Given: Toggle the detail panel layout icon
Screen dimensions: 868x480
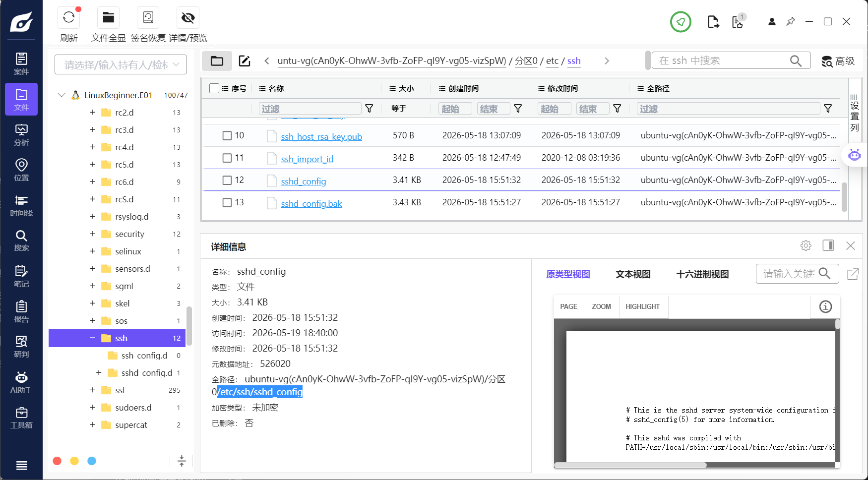Looking at the screenshot, I should pos(828,245).
